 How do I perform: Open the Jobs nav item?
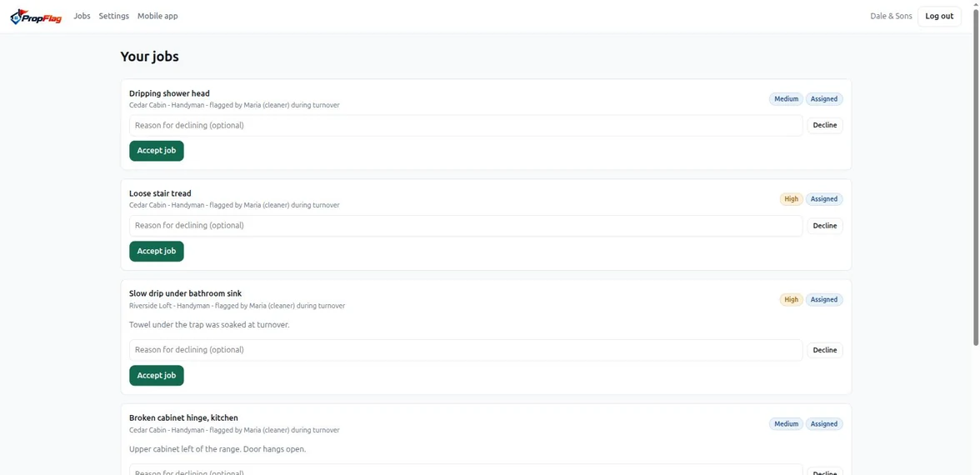point(82,17)
